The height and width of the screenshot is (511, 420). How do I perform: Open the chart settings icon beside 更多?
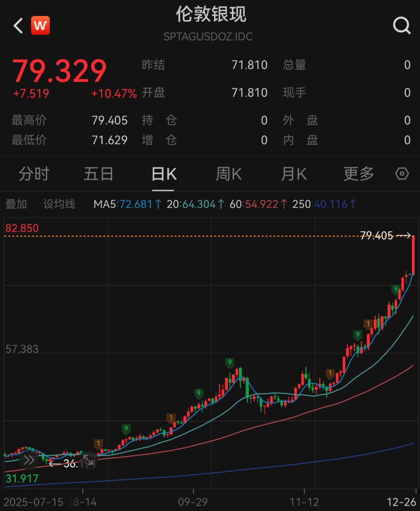401,174
